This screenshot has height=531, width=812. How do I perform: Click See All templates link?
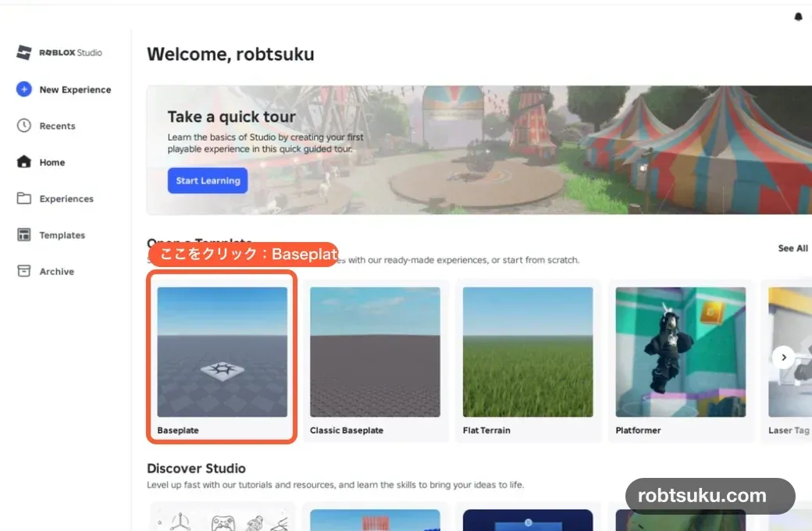tap(792, 248)
